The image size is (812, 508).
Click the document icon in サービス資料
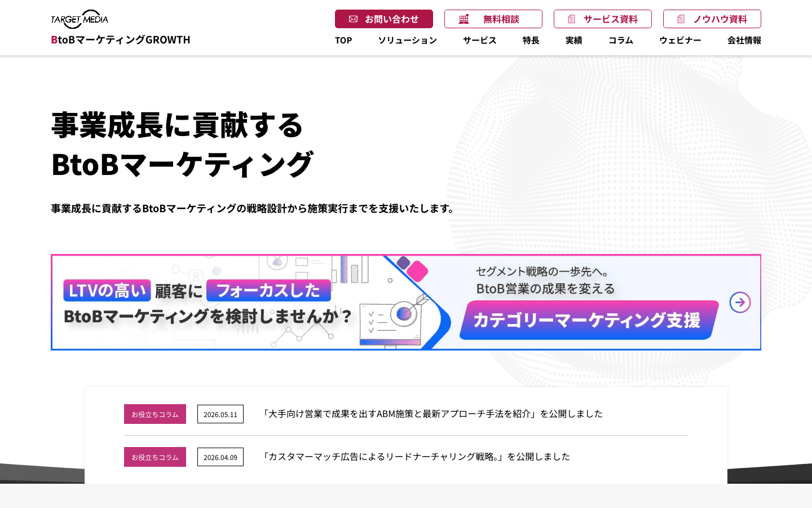(x=572, y=19)
